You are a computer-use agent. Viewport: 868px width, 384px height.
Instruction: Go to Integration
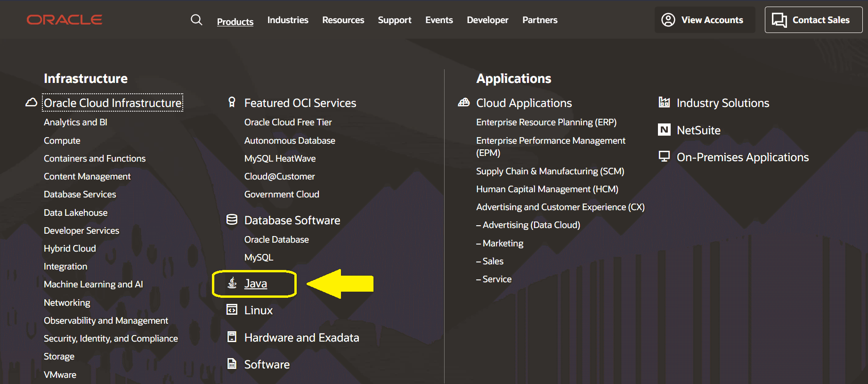pos(65,266)
